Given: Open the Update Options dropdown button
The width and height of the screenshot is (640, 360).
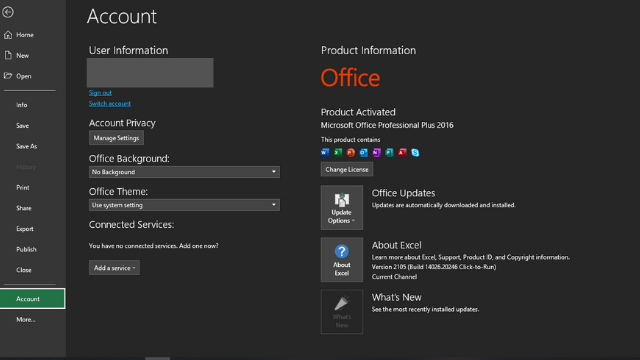Looking at the screenshot, I should [342, 207].
